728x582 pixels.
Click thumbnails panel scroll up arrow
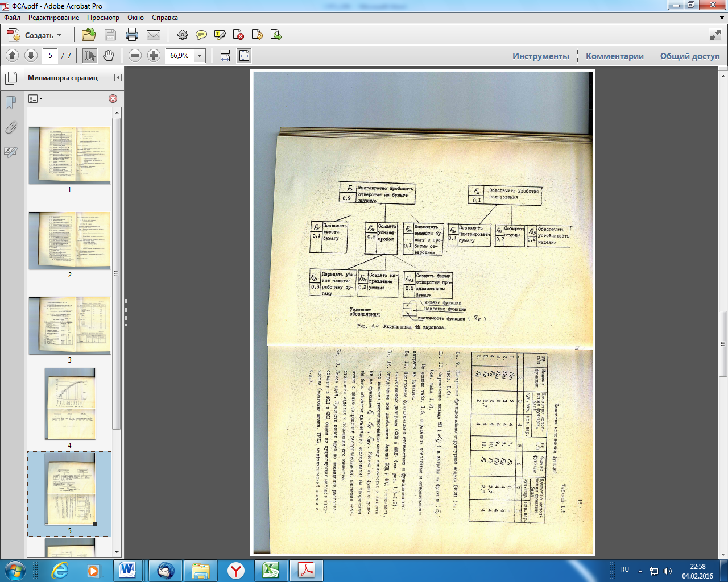pos(117,113)
